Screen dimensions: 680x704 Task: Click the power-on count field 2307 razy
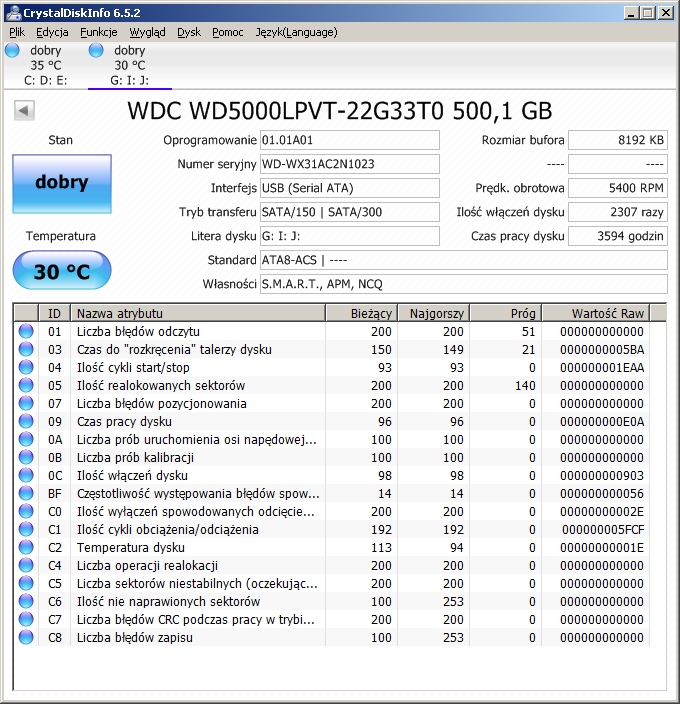click(x=618, y=212)
